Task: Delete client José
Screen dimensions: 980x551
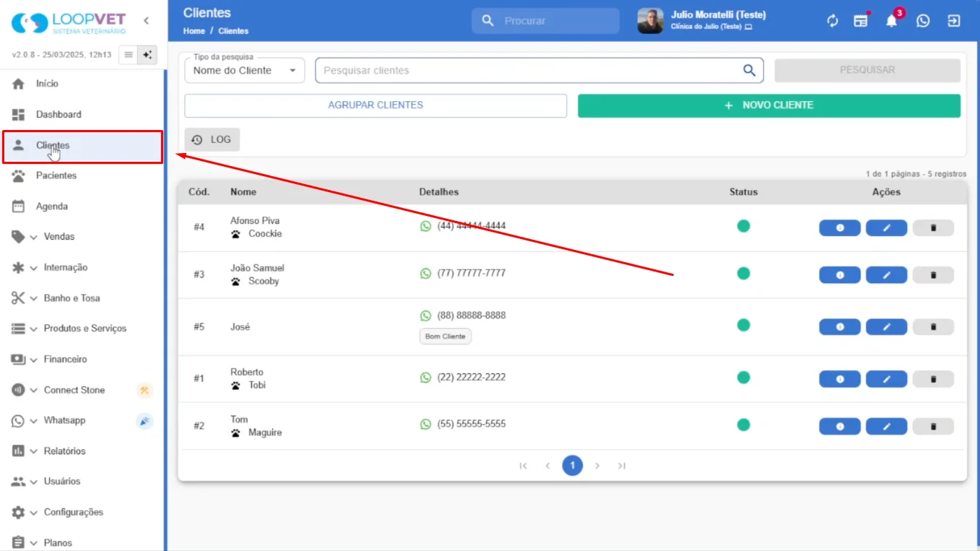Action: [x=933, y=327]
